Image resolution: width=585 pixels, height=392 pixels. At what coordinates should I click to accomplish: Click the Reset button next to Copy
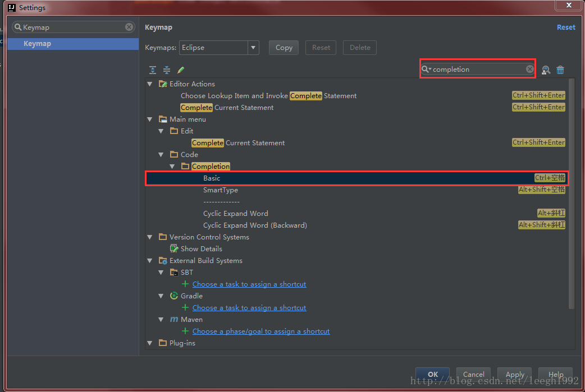tap(321, 48)
